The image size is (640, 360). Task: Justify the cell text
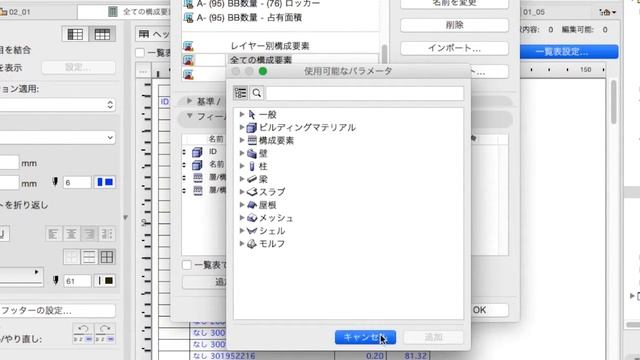pos(107,234)
